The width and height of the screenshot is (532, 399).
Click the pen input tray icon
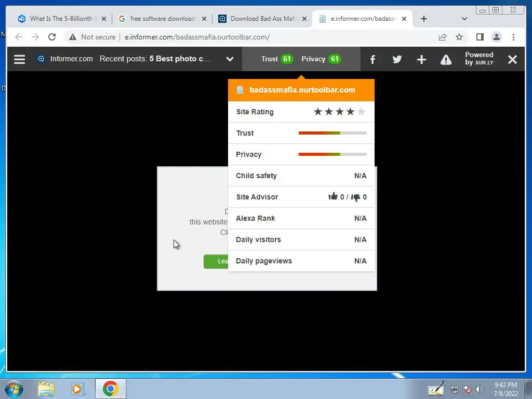tap(436, 389)
